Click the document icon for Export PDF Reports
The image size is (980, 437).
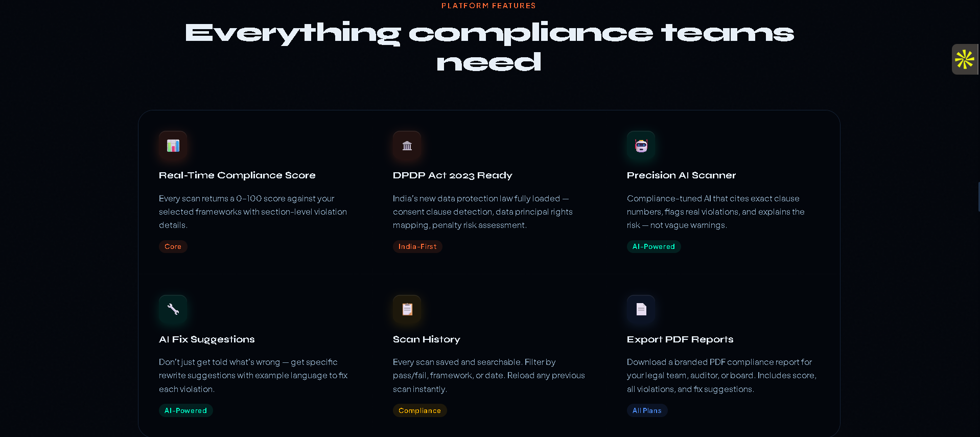(641, 309)
